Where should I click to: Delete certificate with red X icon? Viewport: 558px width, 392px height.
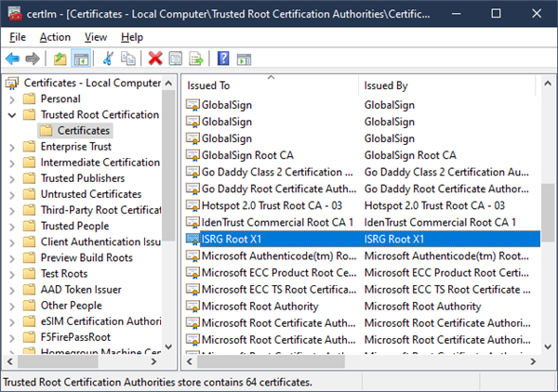click(x=155, y=59)
